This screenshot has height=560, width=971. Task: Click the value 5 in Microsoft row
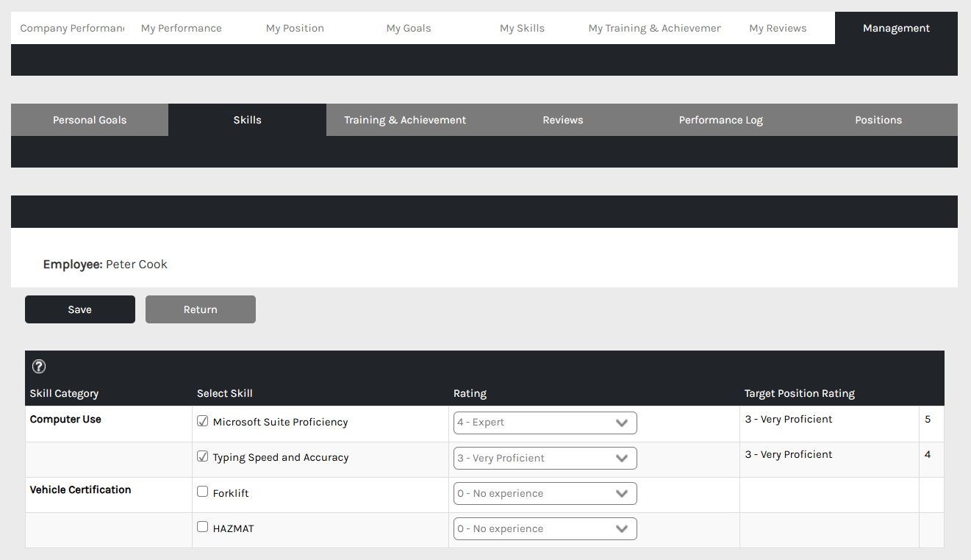928,419
